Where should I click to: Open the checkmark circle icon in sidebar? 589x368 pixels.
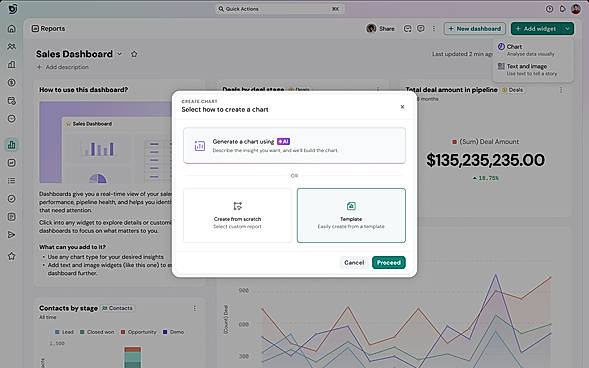(x=12, y=199)
